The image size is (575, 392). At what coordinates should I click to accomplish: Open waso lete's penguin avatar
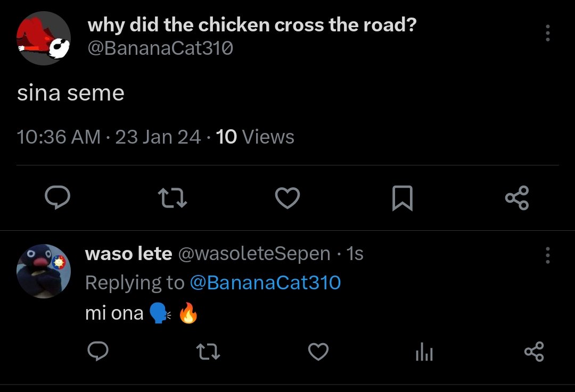[43, 271]
